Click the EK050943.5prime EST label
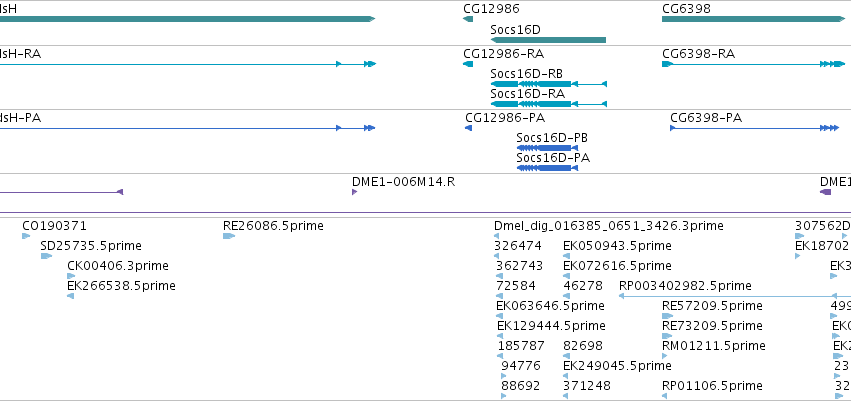Viewport: 851px width, 401px height. pos(618,246)
